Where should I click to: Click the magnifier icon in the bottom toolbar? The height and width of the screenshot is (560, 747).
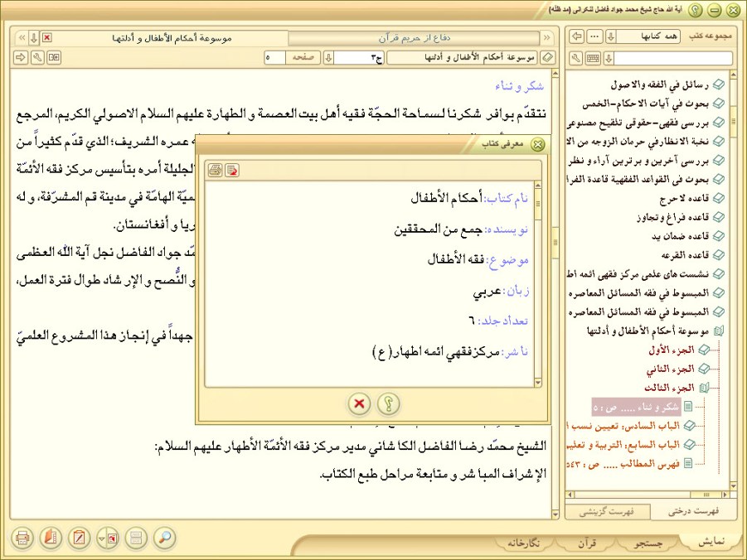(x=165, y=538)
